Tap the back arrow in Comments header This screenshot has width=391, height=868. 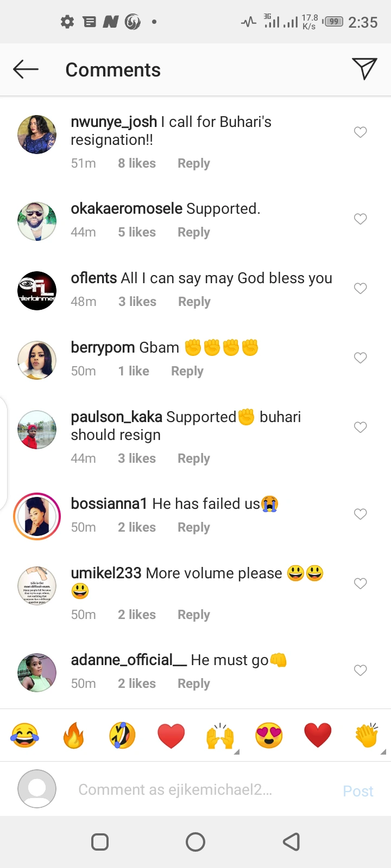(x=26, y=69)
